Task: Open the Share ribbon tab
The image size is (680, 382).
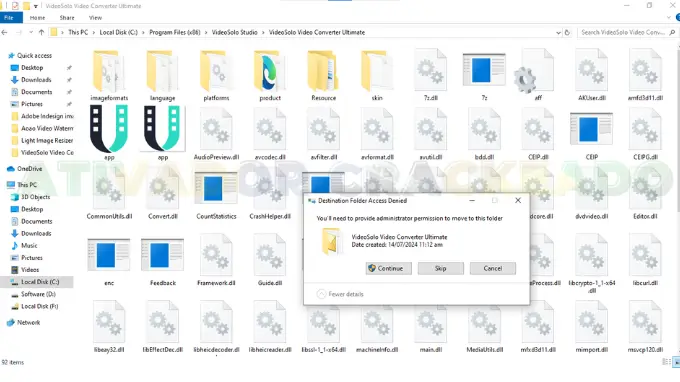Action: 67,18
